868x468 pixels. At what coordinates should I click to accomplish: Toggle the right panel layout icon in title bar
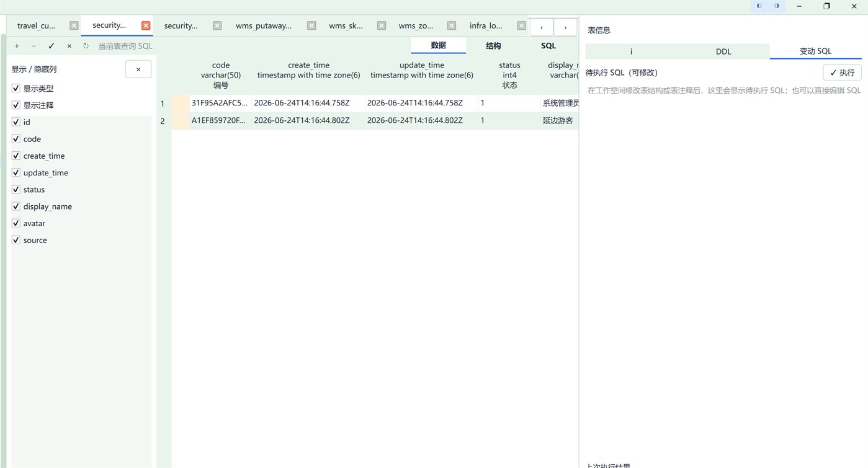point(777,6)
